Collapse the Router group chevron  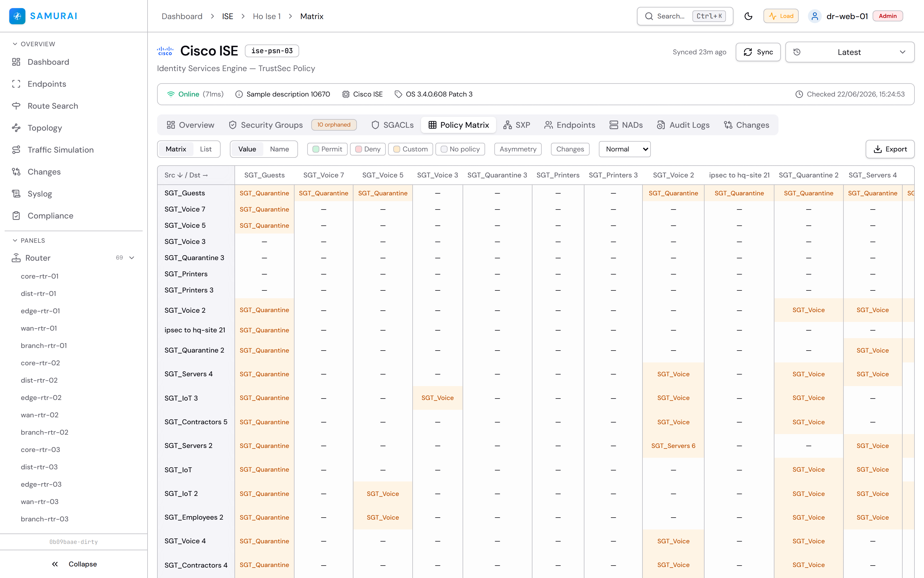[x=132, y=258]
